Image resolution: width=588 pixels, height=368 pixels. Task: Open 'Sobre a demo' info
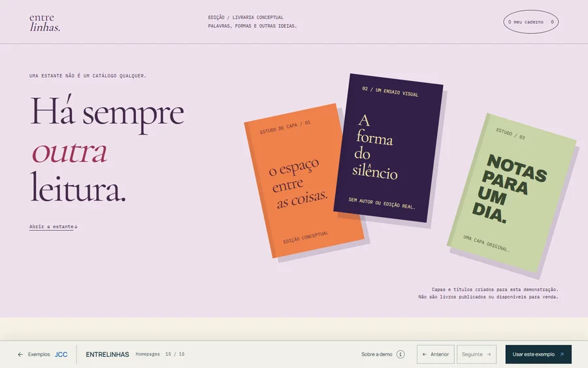pyautogui.click(x=382, y=354)
